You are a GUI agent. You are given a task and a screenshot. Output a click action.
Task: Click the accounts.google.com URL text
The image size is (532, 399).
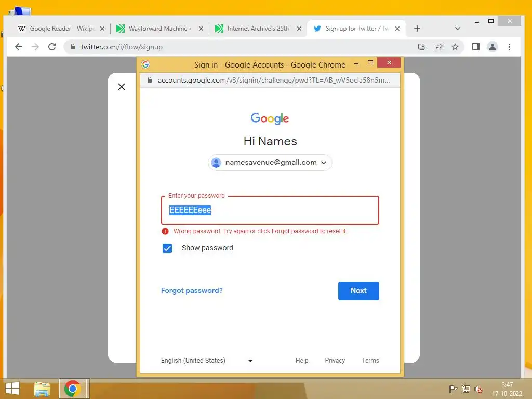[x=274, y=80]
